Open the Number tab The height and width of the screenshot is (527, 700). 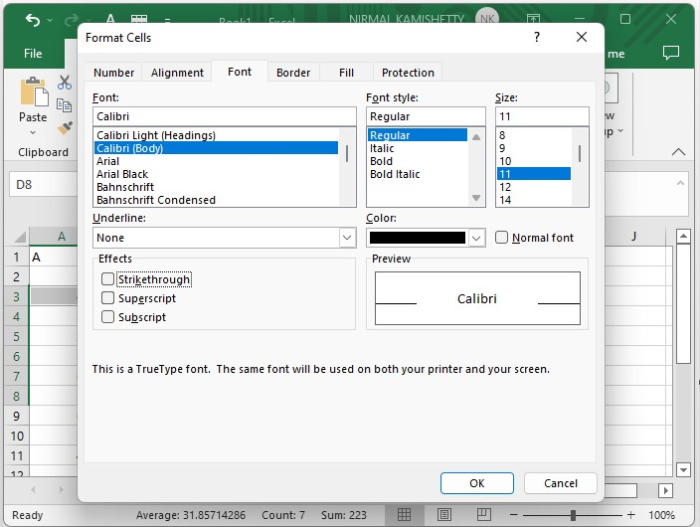[113, 72]
